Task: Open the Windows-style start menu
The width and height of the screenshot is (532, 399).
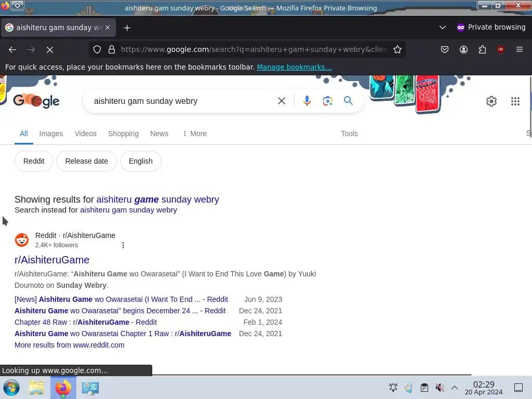Action: pyautogui.click(x=11, y=388)
